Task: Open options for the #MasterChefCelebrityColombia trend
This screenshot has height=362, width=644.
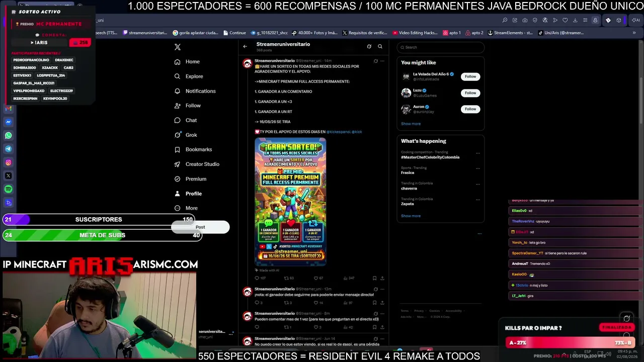Action: tap(478, 153)
